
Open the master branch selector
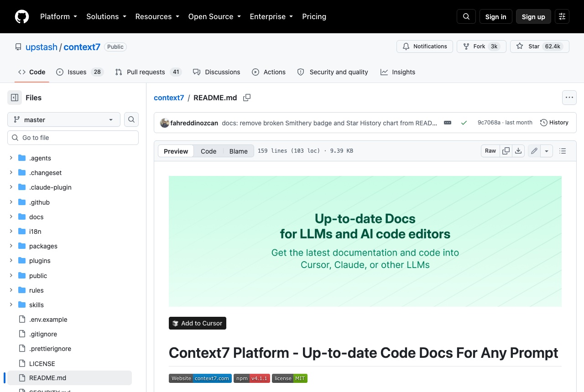pos(64,119)
